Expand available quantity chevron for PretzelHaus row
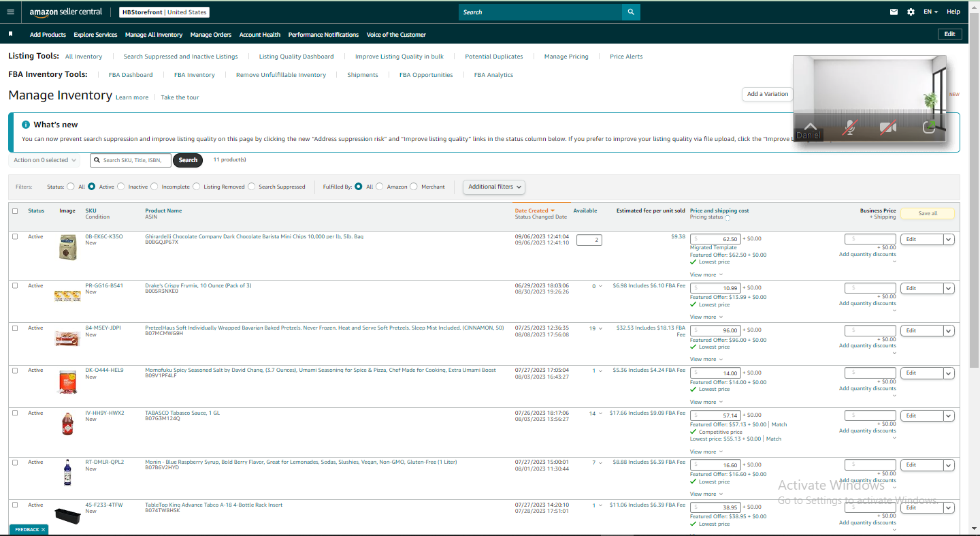This screenshot has width=980, height=536. (601, 328)
